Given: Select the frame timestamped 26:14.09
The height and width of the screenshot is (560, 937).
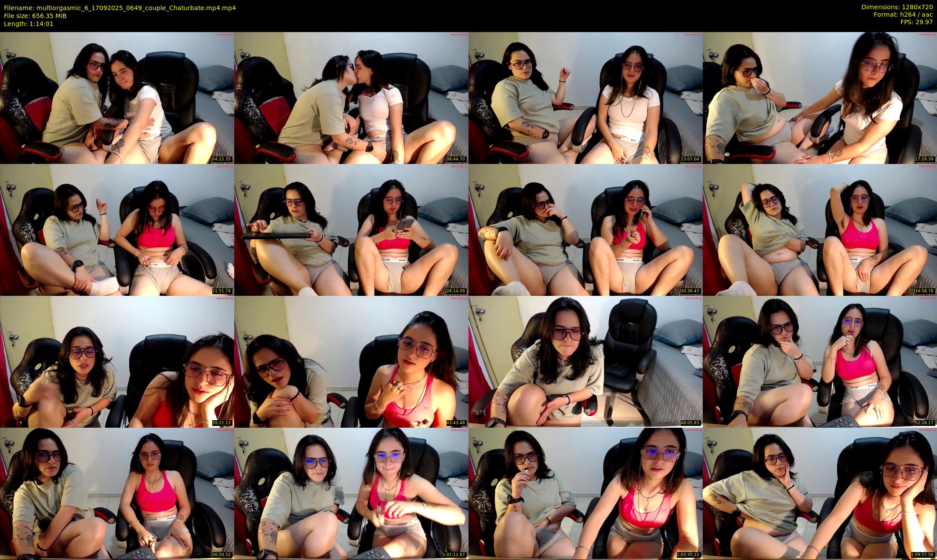Looking at the screenshot, I should click(x=351, y=229).
